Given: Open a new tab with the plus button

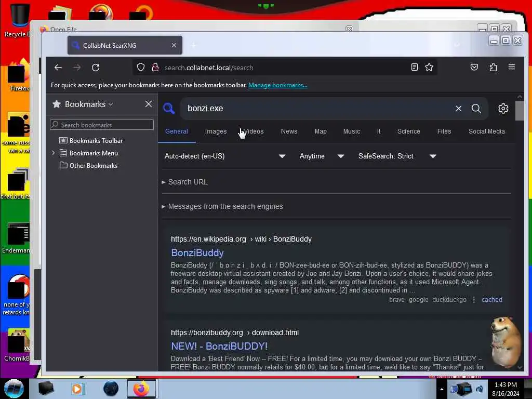Looking at the screenshot, I should pyautogui.click(x=194, y=45).
